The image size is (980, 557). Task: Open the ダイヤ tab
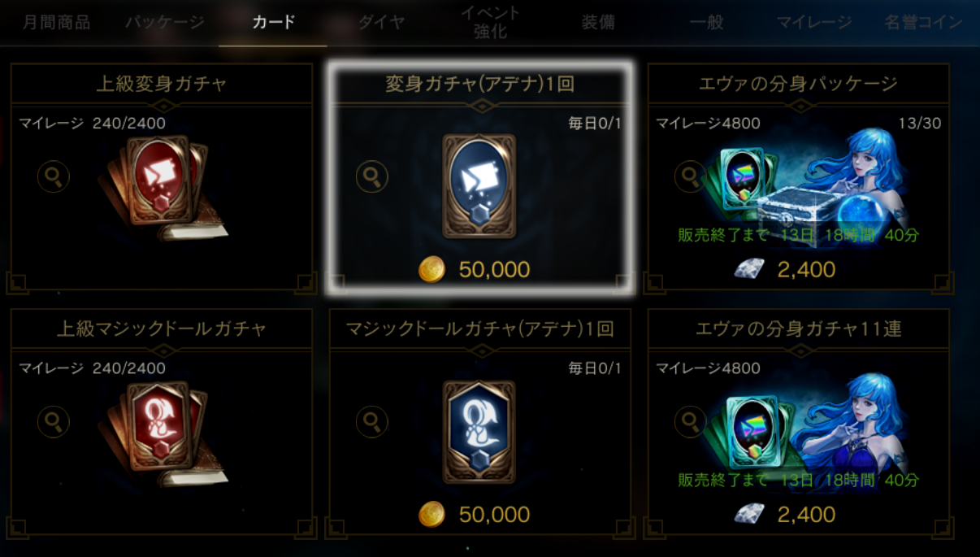(x=381, y=22)
